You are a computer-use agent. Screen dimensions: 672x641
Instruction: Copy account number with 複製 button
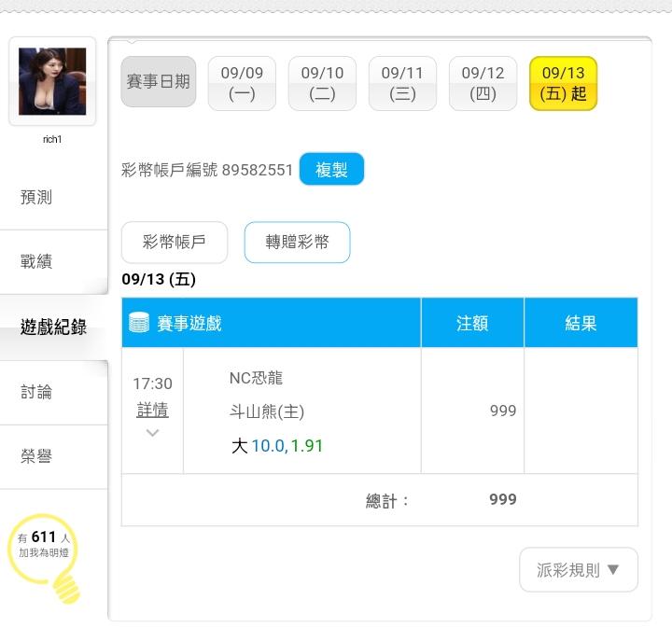[331, 169]
